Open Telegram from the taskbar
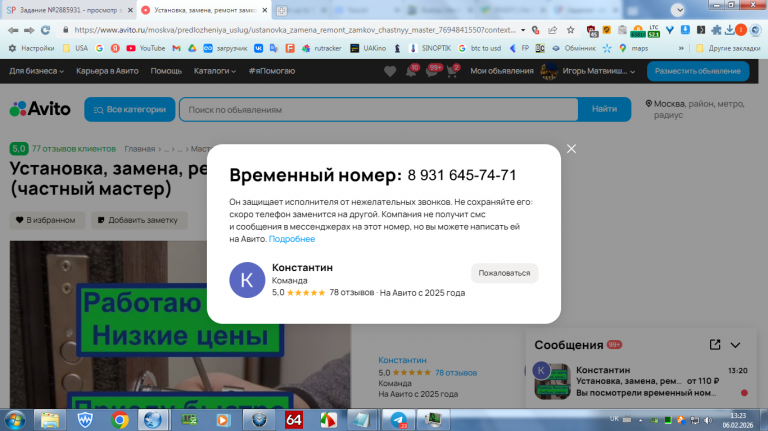The image size is (768, 431). (398, 420)
